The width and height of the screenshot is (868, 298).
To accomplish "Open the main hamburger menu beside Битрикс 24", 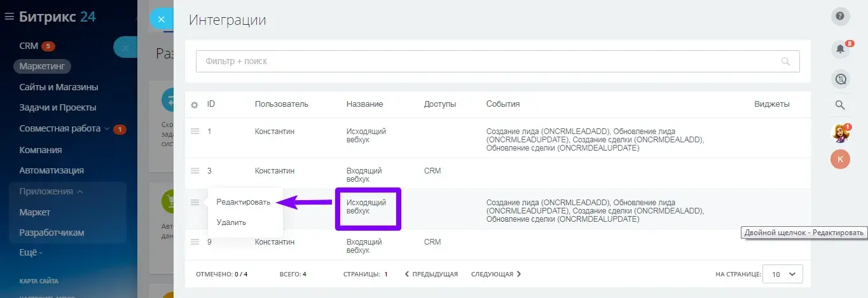I will click(x=10, y=17).
